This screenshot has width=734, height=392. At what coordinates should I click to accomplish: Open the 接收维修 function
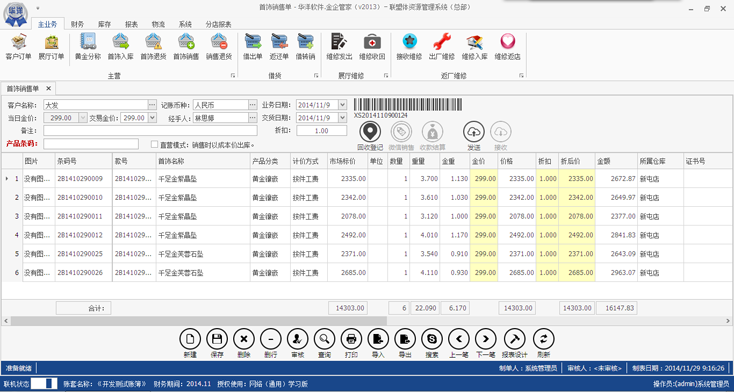pyautogui.click(x=410, y=47)
